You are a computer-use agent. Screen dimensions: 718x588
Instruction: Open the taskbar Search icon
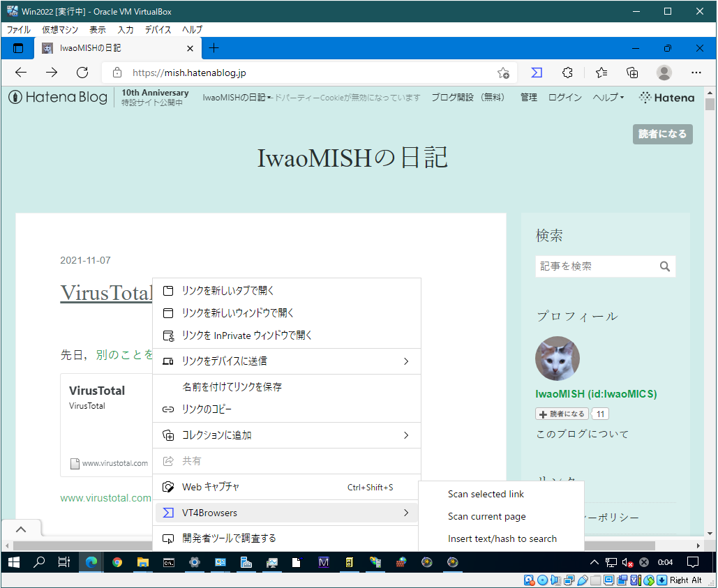point(39,562)
